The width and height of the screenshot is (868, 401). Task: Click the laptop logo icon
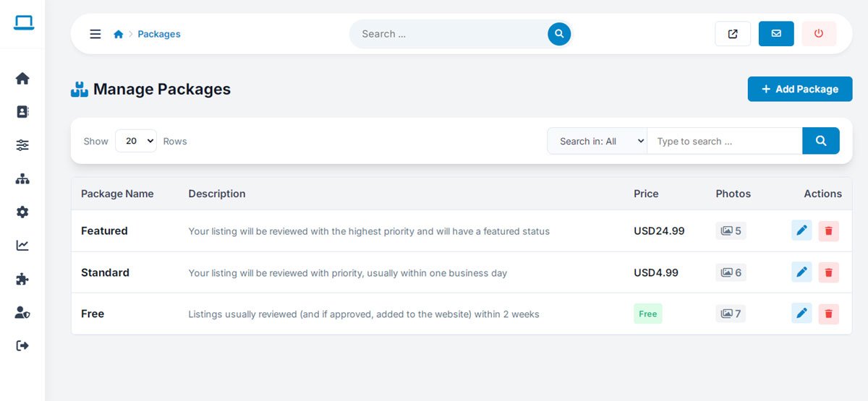[x=23, y=23]
